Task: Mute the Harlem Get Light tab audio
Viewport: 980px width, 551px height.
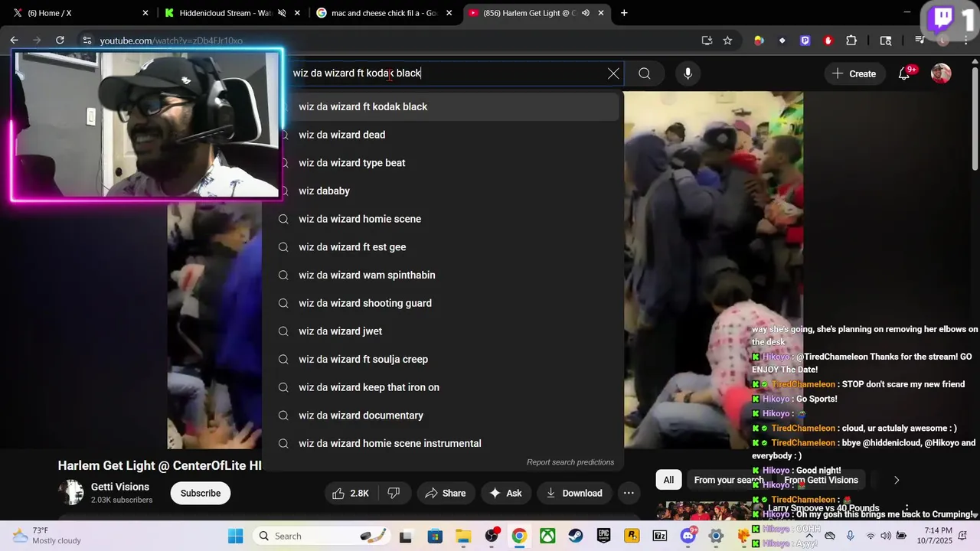Action: coord(586,13)
